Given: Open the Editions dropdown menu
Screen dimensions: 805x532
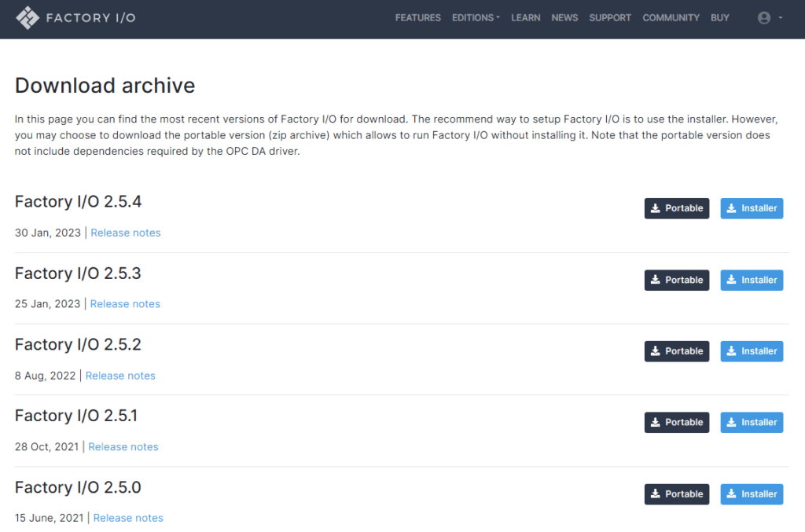Looking at the screenshot, I should coord(476,18).
